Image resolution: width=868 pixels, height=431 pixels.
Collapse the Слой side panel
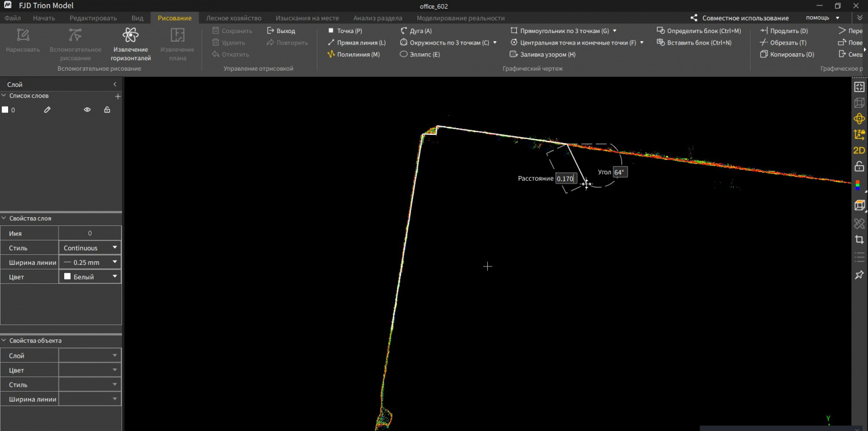click(x=115, y=85)
